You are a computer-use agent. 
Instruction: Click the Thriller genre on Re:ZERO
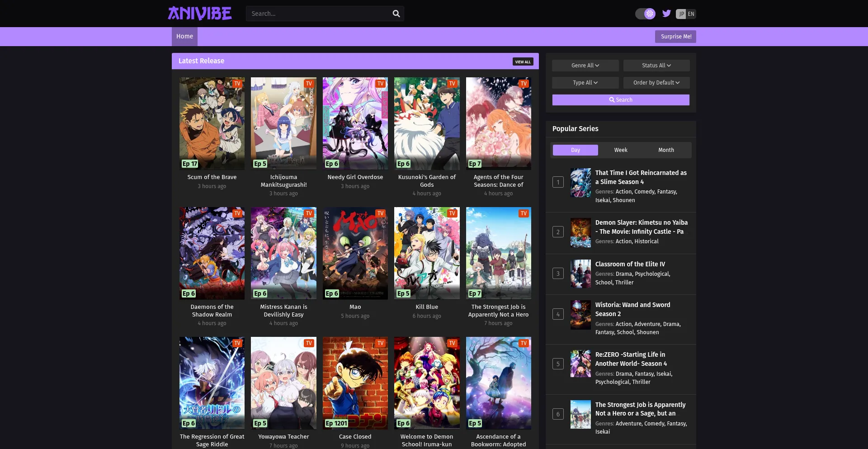pyautogui.click(x=641, y=382)
